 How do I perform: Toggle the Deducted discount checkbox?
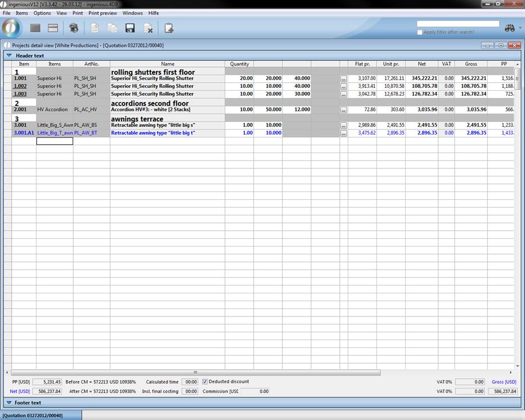click(205, 382)
